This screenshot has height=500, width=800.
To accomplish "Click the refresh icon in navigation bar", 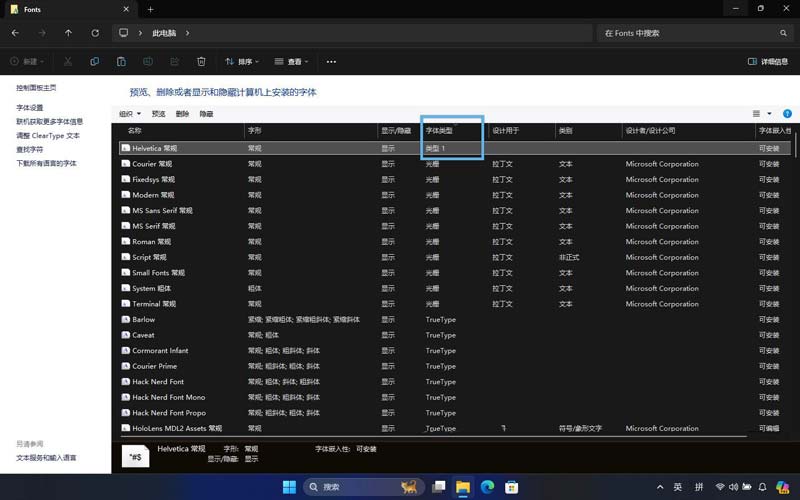I will point(95,33).
